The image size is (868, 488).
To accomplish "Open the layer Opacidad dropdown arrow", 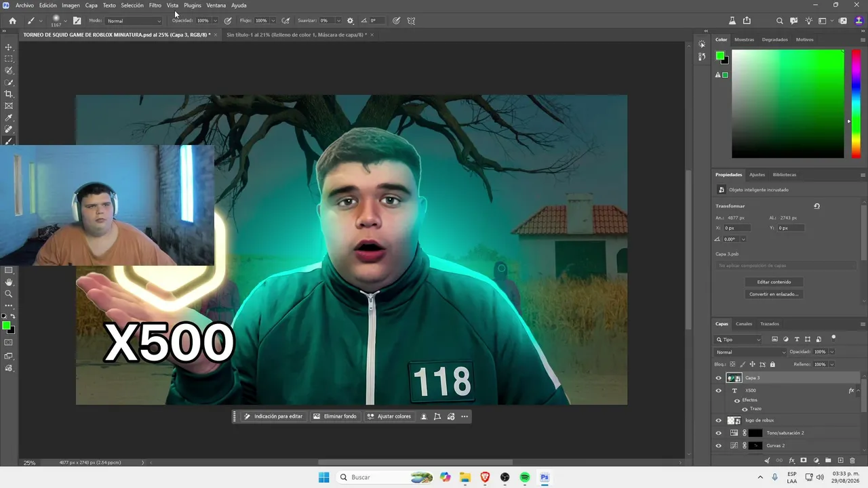I will [x=832, y=352].
